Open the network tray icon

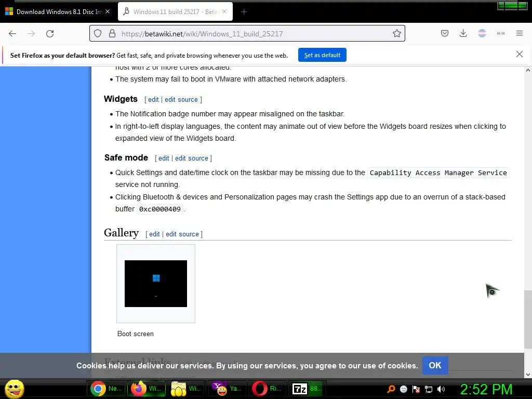pyautogui.click(x=429, y=389)
